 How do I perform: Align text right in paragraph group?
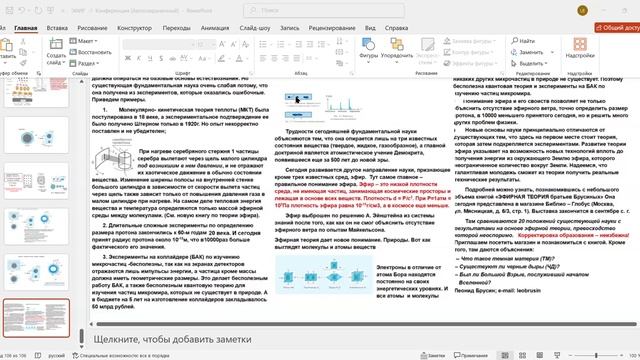(285, 58)
